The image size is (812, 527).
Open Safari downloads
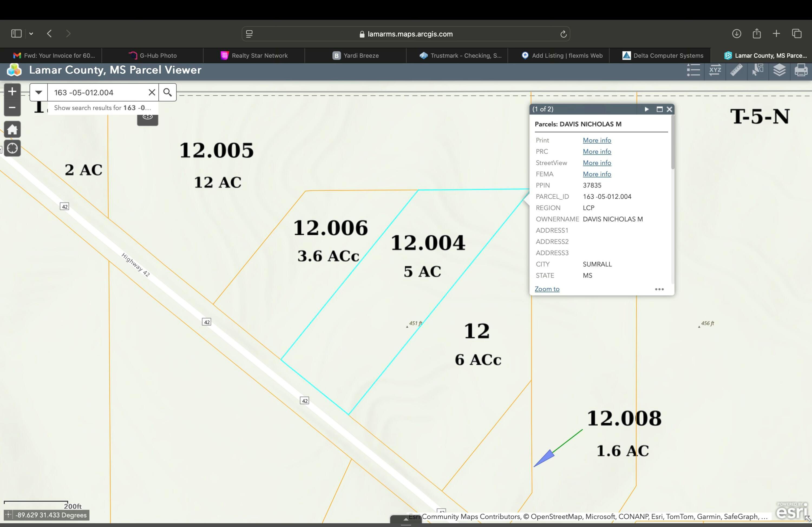(x=736, y=34)
